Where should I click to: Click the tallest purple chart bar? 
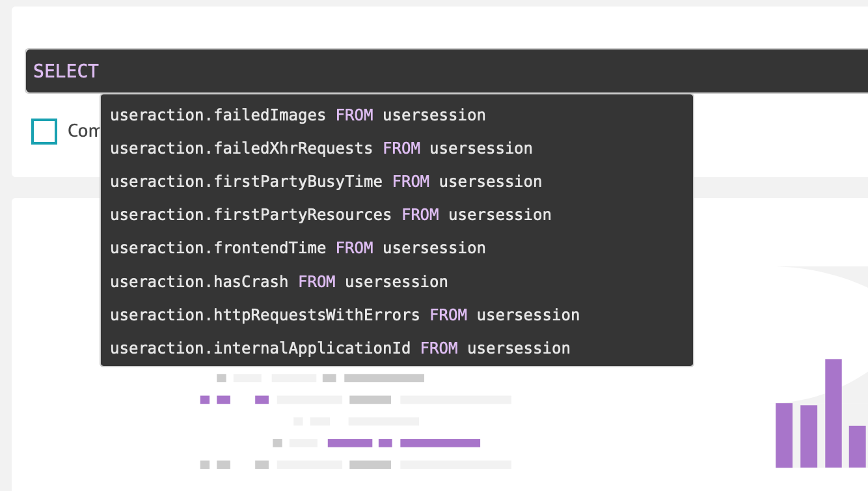834,413
